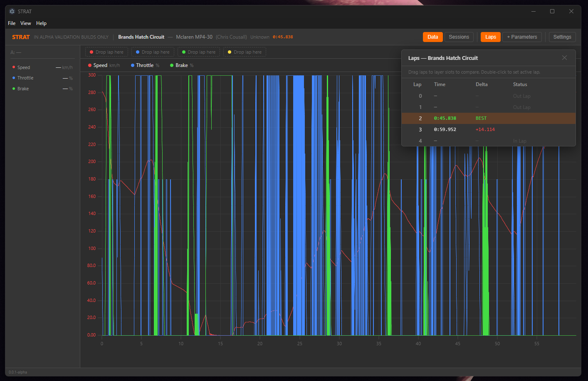Open Settings from the toolbar

pyautogui.click(x=562, y=37)
